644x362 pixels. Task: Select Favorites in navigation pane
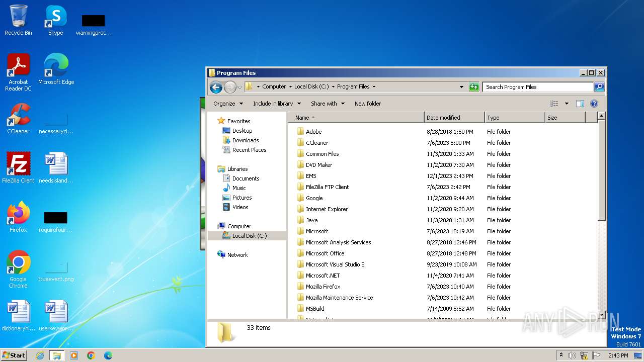[x=238, y=121]
